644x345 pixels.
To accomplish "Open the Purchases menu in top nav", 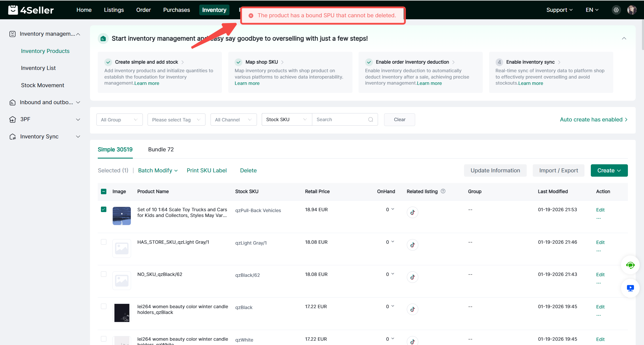I will pos(177,10).
